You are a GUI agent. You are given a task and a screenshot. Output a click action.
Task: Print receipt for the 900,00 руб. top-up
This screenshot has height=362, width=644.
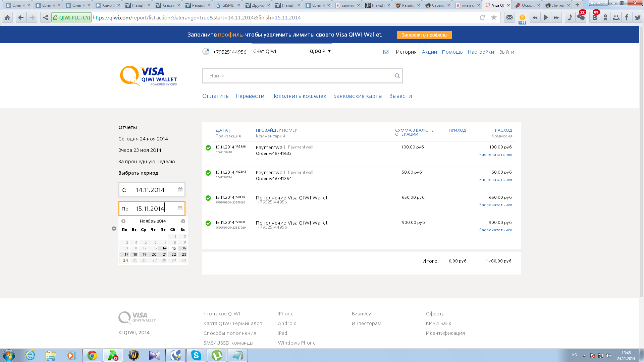click(496, 230)
